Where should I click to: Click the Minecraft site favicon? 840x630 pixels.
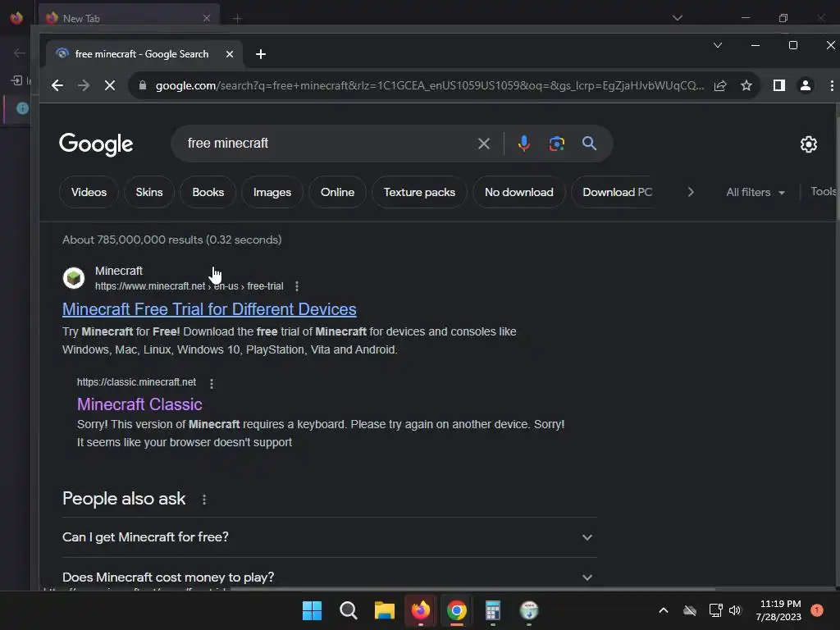coord(74,278)
